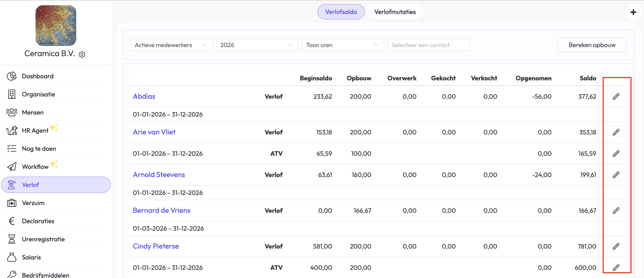Click the Bereken opbouw button
The width and height of the screenshot is (644, 278).
[592, 45]
